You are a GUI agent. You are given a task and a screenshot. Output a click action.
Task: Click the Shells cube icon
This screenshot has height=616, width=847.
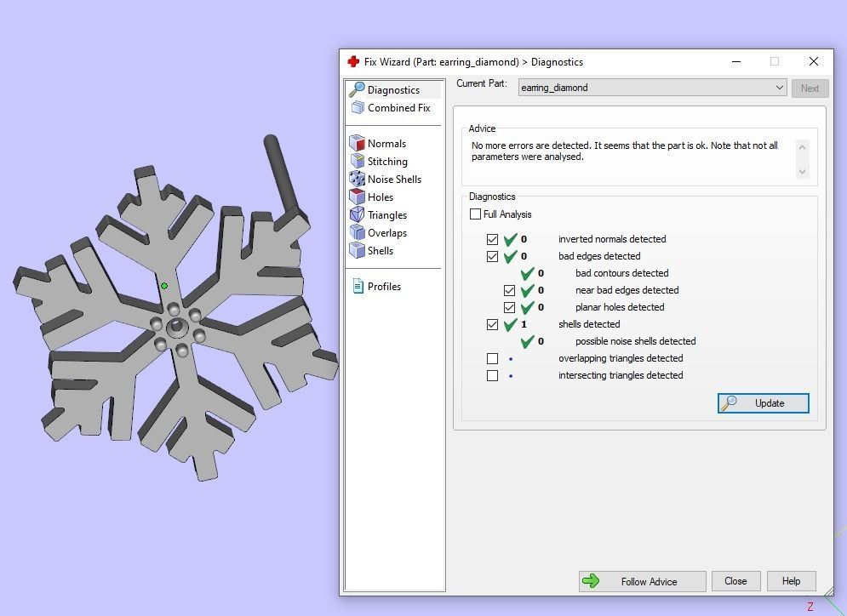(357, 250)
